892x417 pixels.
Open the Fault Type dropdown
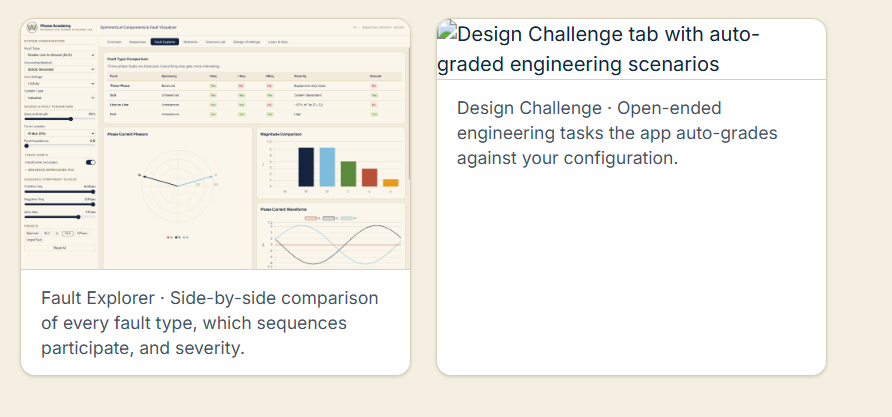[60, 55]
